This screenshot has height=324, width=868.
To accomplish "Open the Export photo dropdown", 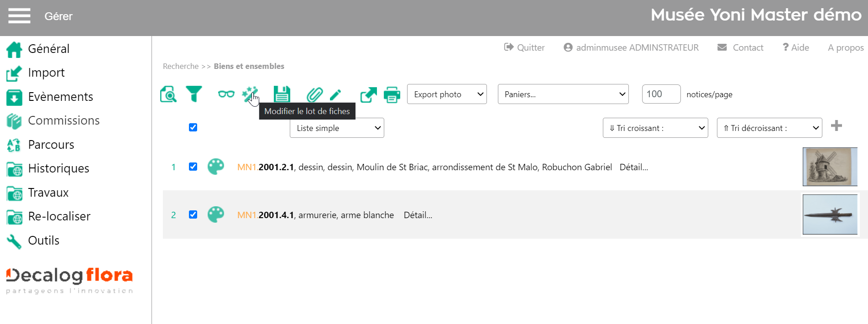I will [446, 94].
